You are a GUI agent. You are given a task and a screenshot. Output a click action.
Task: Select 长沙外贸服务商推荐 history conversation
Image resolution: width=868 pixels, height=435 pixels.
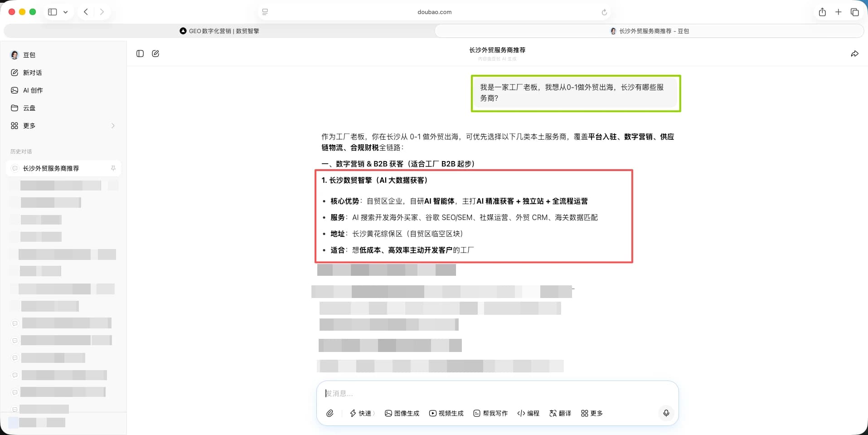tap(63, 168)
